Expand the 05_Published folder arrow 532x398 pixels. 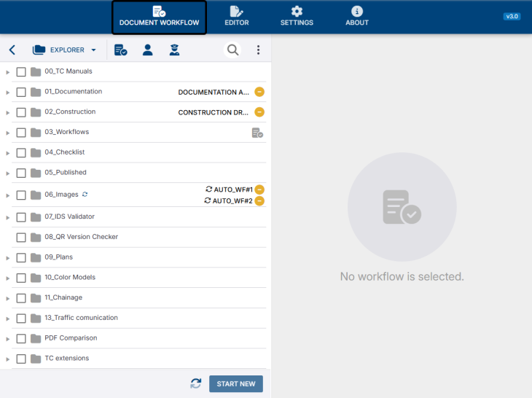[7, 173]
